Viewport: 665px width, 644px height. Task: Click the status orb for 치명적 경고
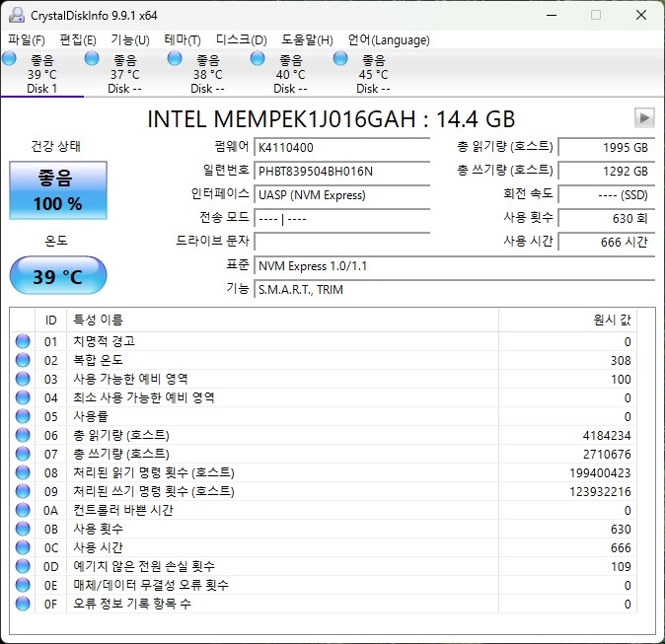[x=23, y=341]
